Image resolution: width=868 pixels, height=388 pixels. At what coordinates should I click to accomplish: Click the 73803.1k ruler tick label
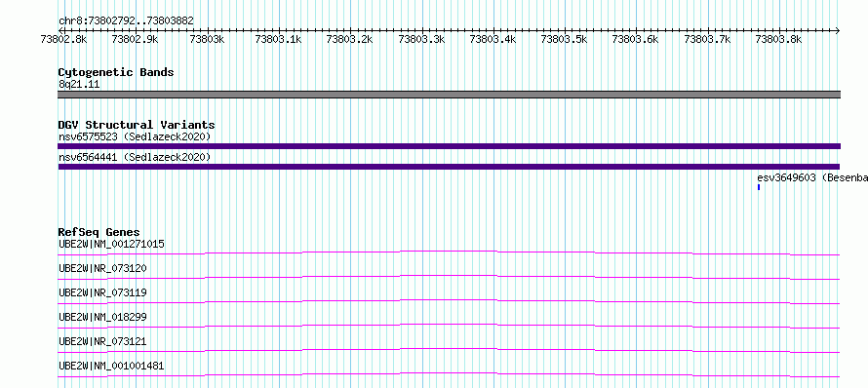point(279,39)
